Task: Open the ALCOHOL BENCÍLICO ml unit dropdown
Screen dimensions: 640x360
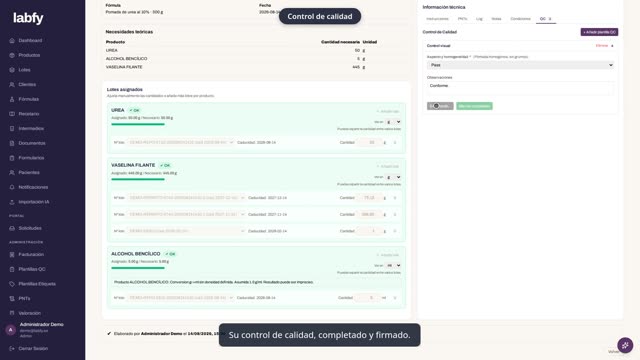Action: [393, 266]
